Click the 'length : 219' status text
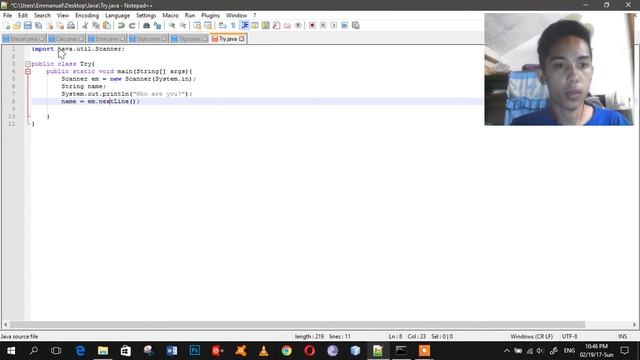The height and width of the screenshot is (360, 640). coord(309,336)
